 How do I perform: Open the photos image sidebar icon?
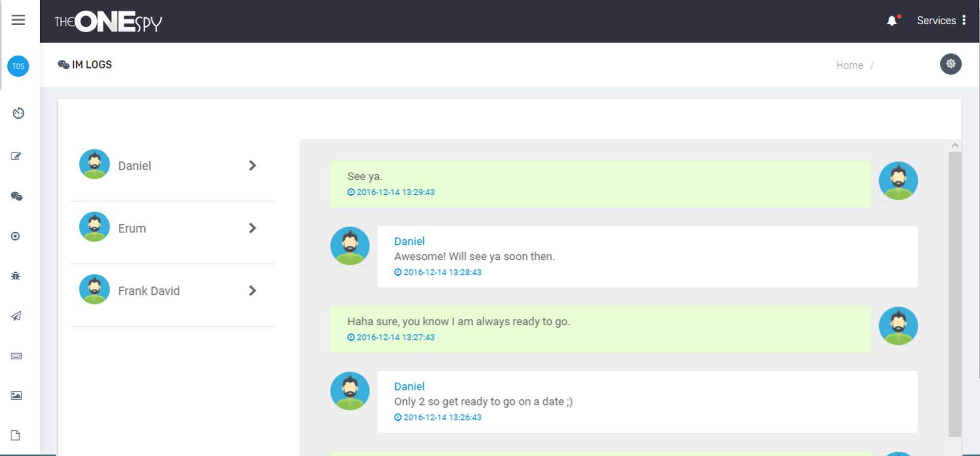(x=16, y=396)
